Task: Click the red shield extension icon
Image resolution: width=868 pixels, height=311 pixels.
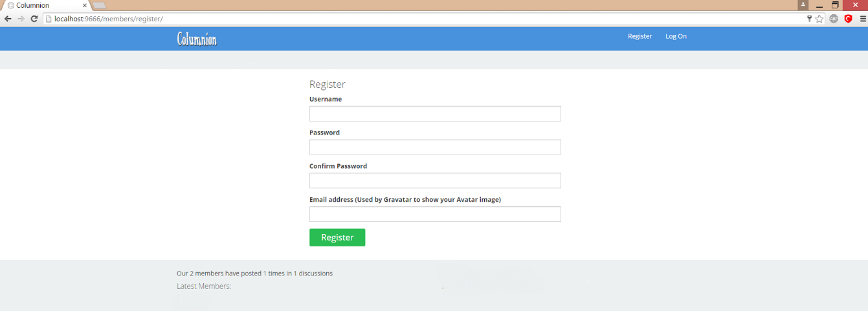Action: [x=849, y=19]
